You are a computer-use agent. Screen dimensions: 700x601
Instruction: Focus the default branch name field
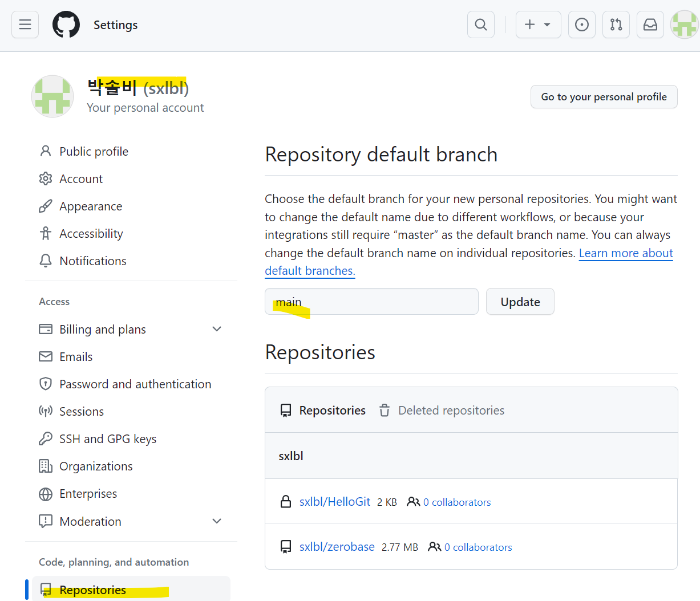[371, 302]
